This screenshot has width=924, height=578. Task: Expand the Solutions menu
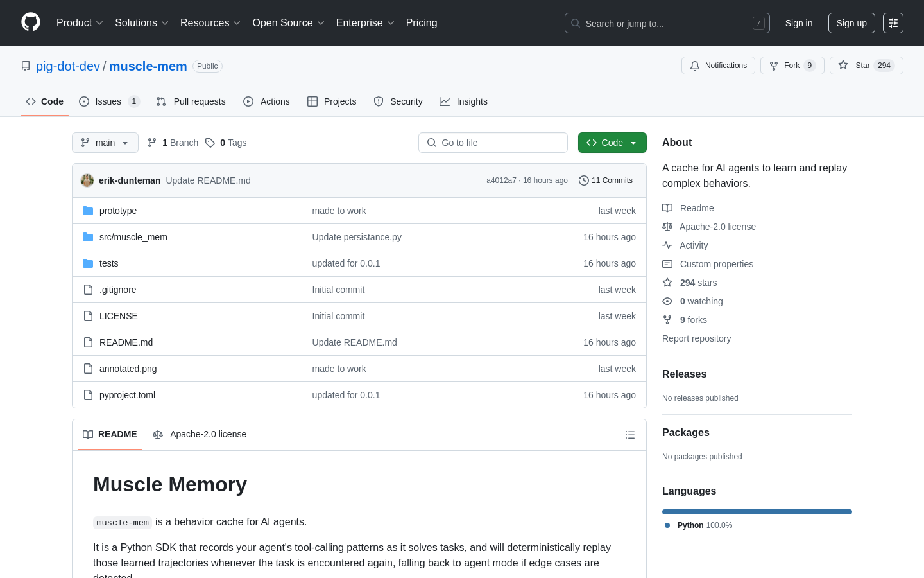pyautogui.click(x=142, y=23)
